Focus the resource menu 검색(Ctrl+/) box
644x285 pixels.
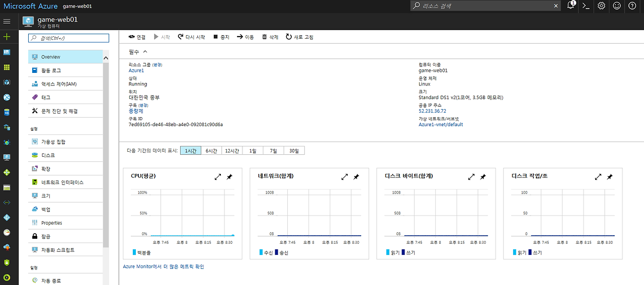coord(68,38)
